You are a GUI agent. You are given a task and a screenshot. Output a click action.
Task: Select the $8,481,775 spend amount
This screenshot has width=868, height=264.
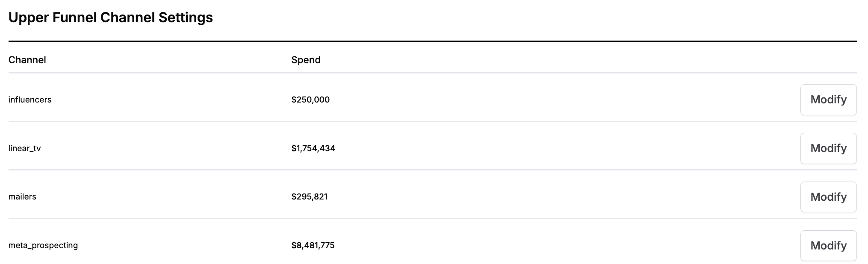click(x=313, y=245)
